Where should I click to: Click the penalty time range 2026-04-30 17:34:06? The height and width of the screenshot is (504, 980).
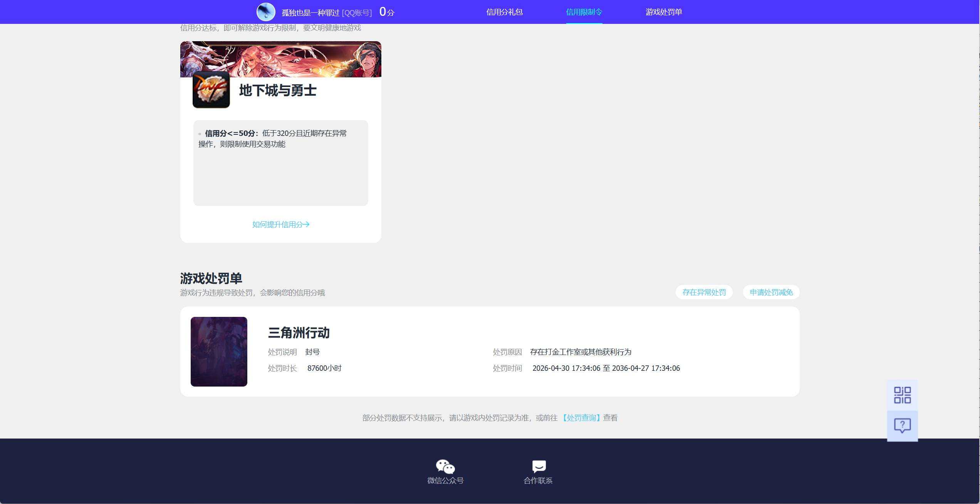[606, 368]
